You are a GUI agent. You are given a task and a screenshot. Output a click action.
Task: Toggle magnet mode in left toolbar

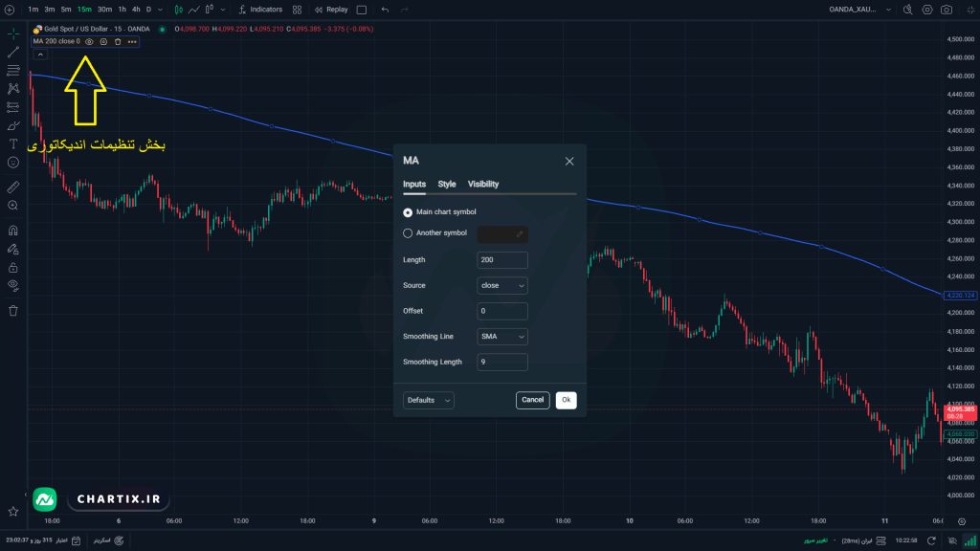(x=13, y=231)
